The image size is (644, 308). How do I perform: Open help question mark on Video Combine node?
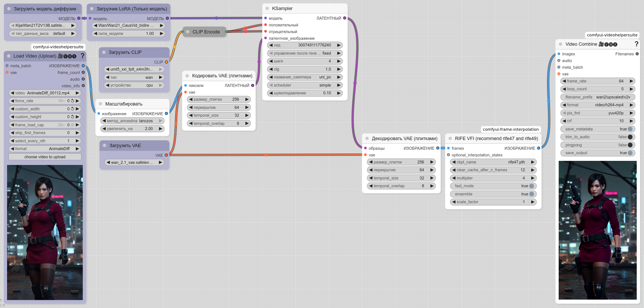point(637,44)
